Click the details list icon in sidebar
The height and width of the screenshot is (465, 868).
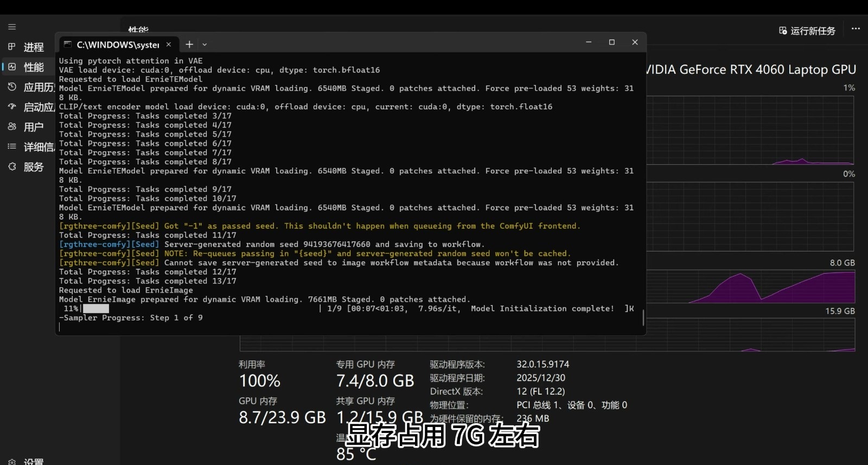point(12,146)
